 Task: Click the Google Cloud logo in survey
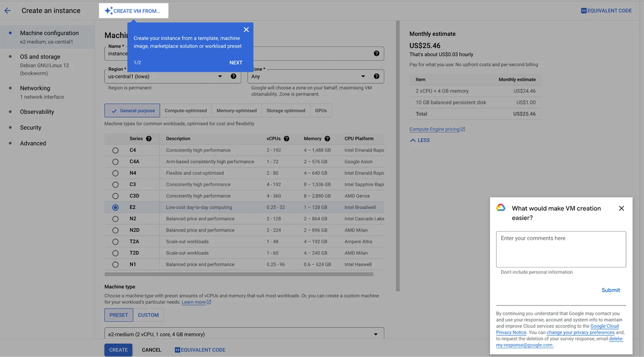tap(501, 208)
